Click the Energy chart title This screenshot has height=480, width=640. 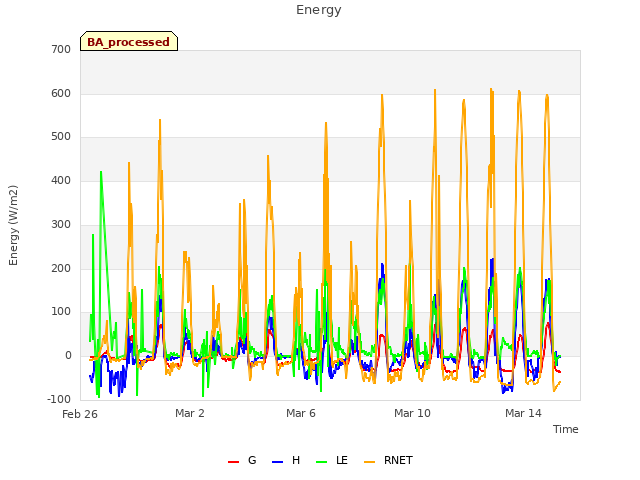(319, 10)
